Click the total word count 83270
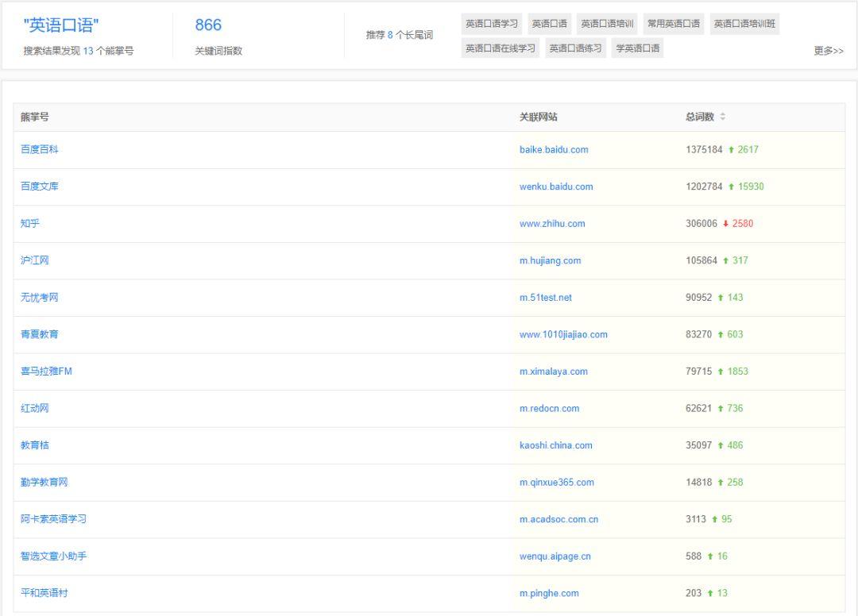The image size is (858, 616). (699, 334)
